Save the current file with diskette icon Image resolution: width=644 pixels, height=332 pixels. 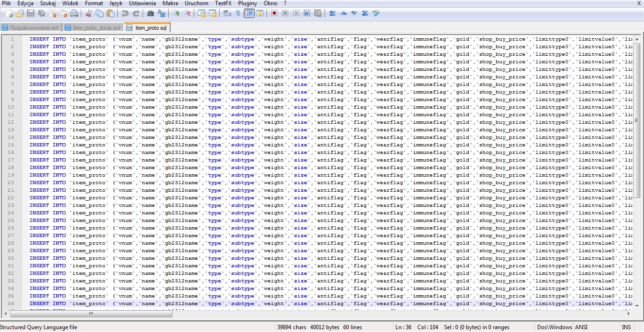click(x=31, y=13)
